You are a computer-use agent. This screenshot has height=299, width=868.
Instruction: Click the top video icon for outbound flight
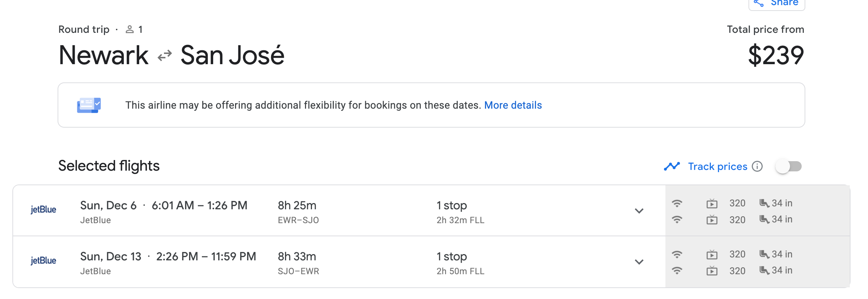coord(712,203)
